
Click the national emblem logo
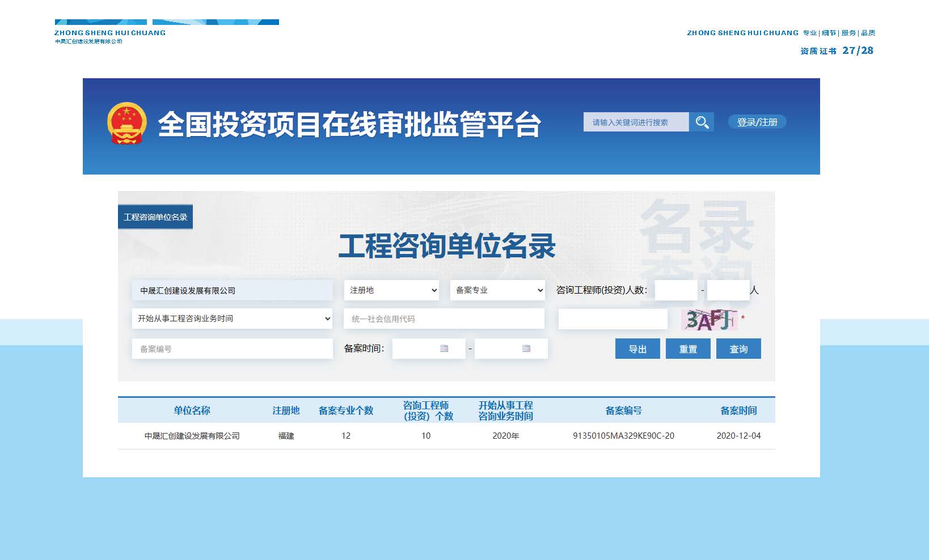point(126,123)
